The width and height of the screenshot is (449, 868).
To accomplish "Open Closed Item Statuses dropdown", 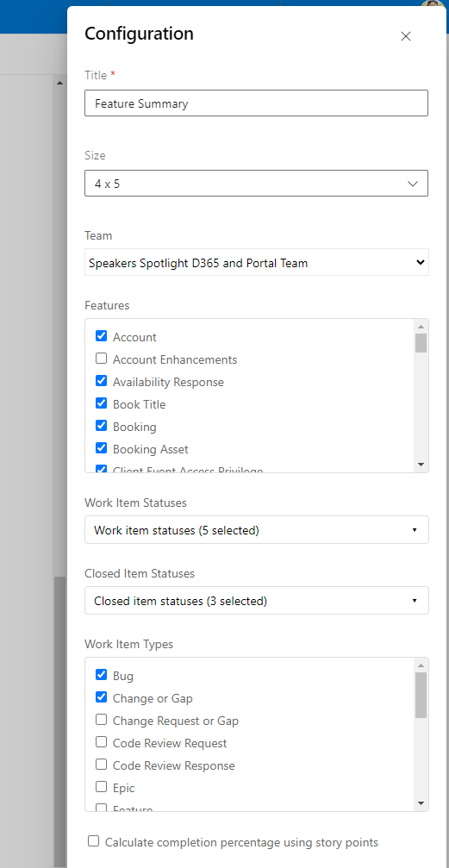I will (x=256, y=600).
